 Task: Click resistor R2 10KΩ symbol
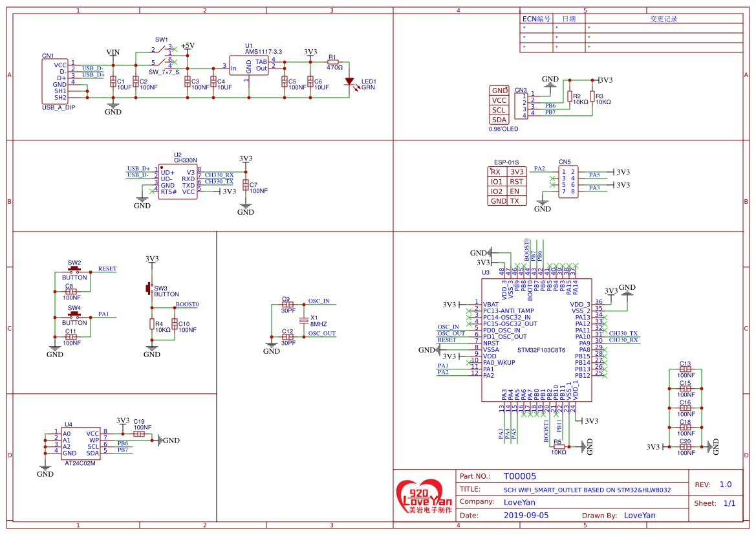click(569, 96)
